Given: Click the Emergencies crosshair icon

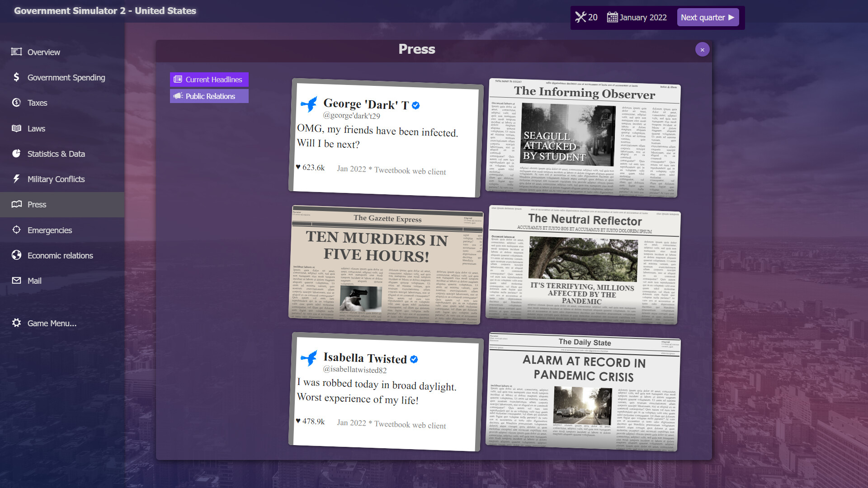Looking at the screenshot, I should tap(16, 230).
